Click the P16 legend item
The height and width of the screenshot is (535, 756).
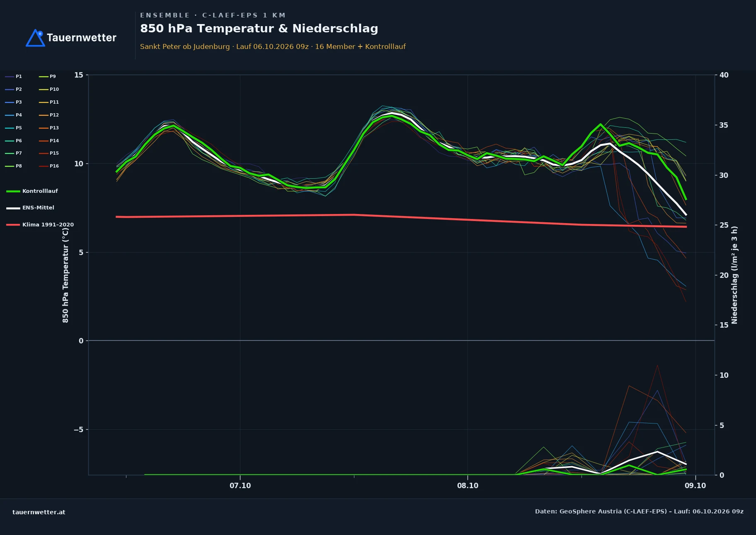49,166
